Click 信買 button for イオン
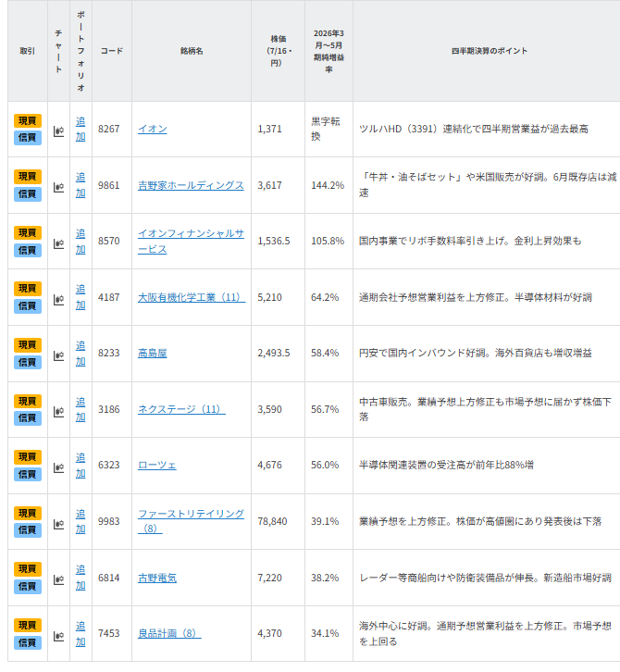620x672 pixels. pos(28,138)
